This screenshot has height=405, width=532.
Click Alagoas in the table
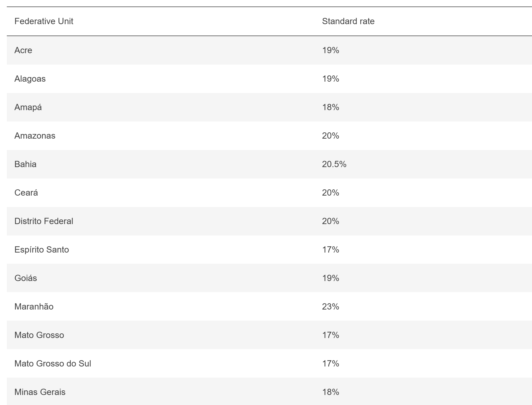click(x=30, y=79)
